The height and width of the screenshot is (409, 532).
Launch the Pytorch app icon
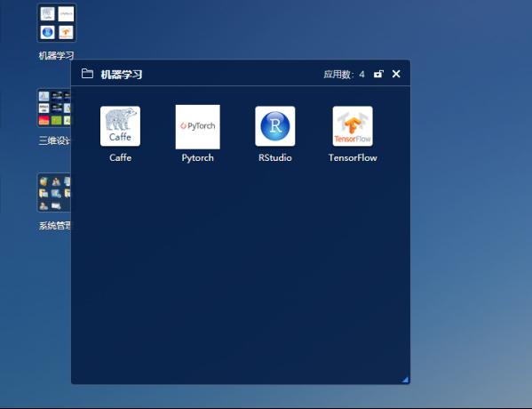click(x=197, y=127)
